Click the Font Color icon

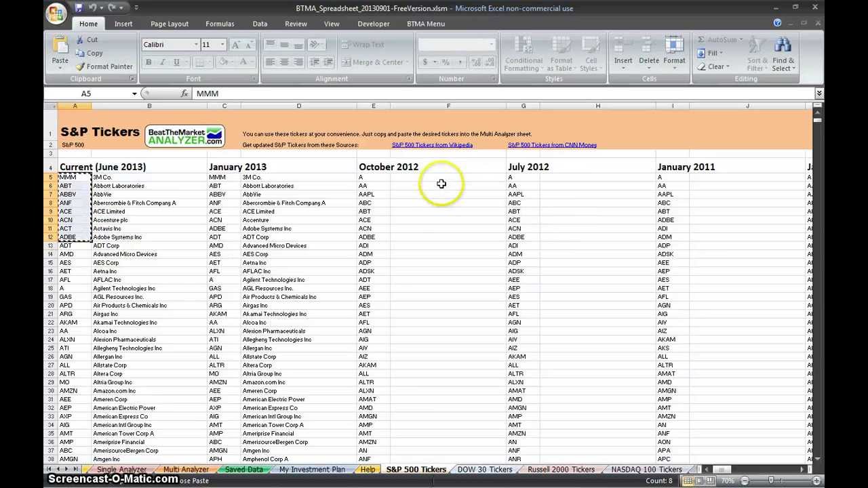coord(242,62)
